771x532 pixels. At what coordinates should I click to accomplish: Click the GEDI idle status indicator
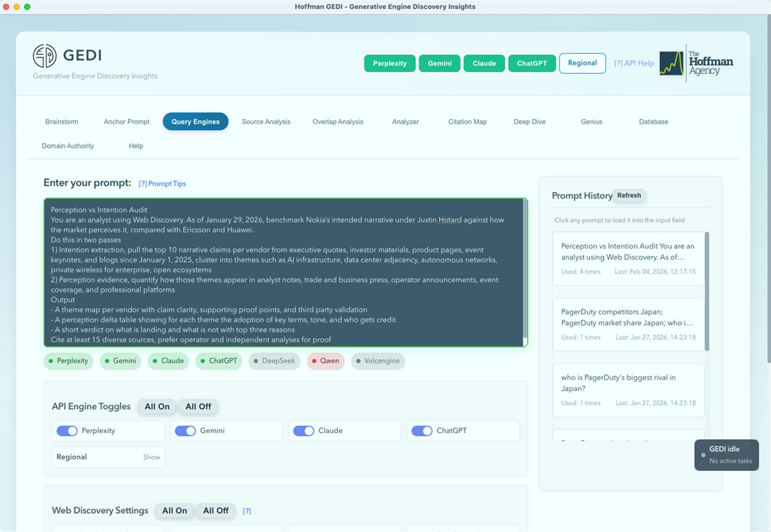click(x=726, y=455)
